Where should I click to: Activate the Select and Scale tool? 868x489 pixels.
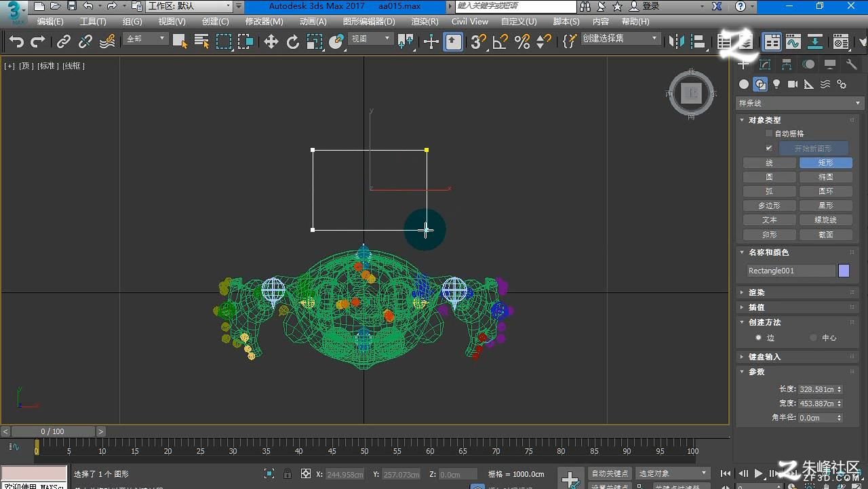[315, 42]
